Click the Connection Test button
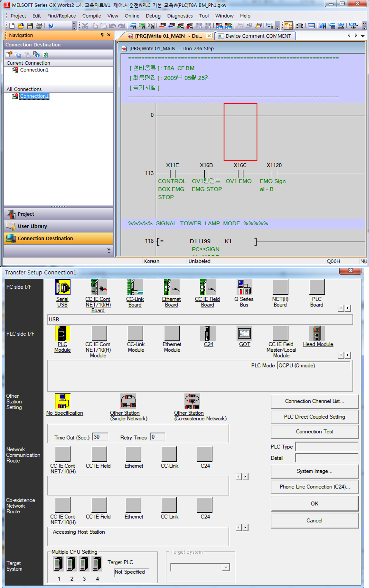369x588 pixels. click(315, 431)
